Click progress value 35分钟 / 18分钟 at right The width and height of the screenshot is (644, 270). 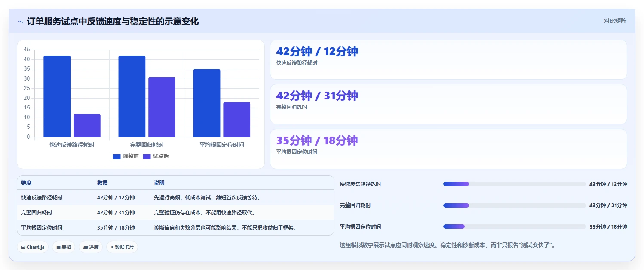[608, 227]
